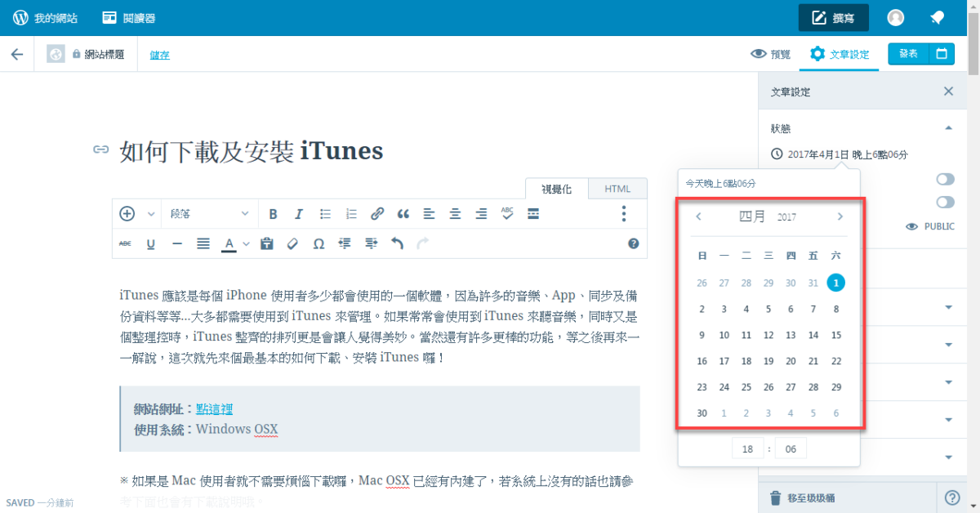Open the Reader (閱讀器)
This screenshot has width=980, height=513.
point(129,18)
